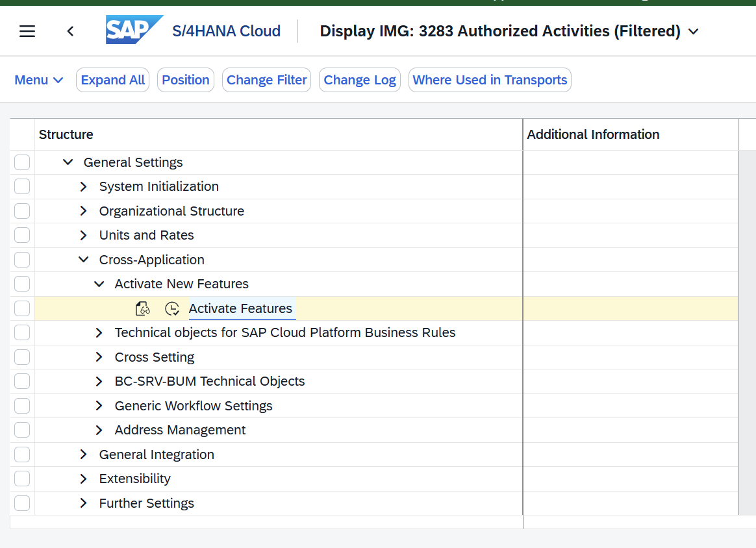Select the Extensibility label
This screenshot has width=756, height=548.
134,479
